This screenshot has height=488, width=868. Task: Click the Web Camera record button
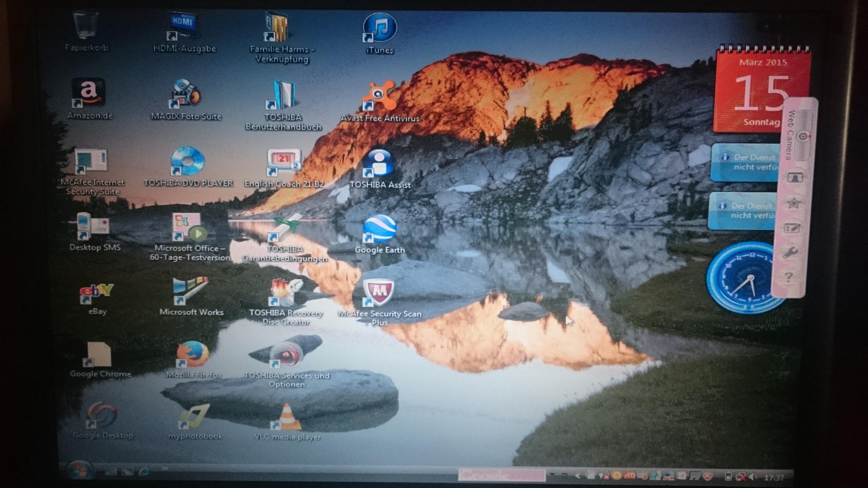click(x=803, y=136)
